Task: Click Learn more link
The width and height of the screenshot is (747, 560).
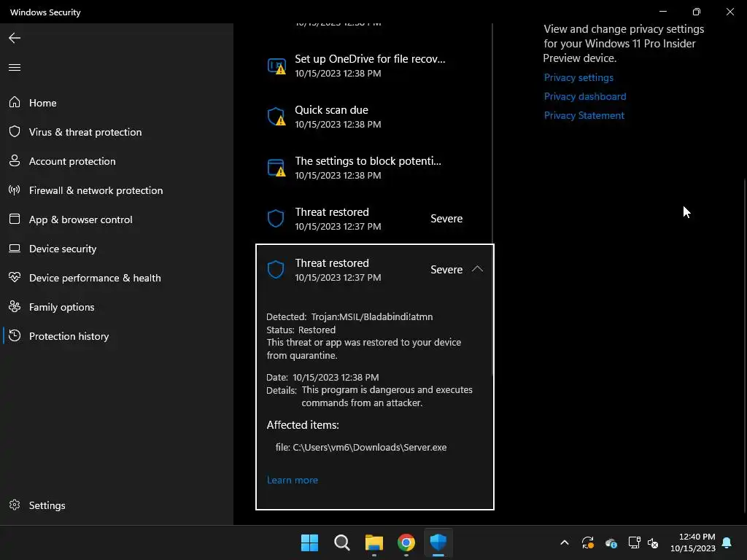Action: coord(292,480)
